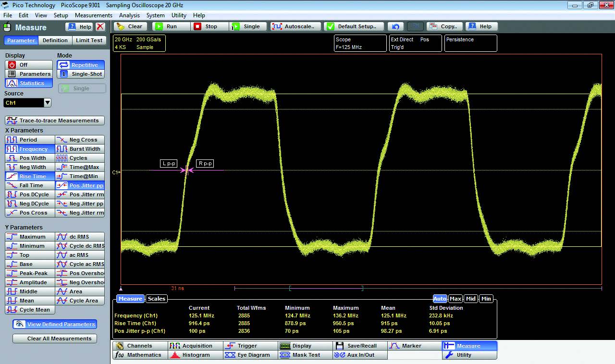
Task: Switch to the Limit Test tab
Action: [89, 40]
